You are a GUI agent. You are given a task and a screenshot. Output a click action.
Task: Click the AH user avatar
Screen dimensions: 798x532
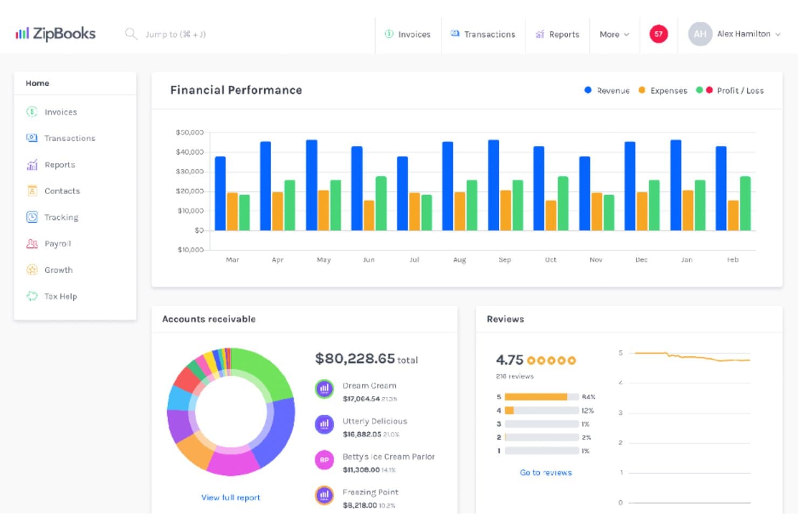(700, 34)
